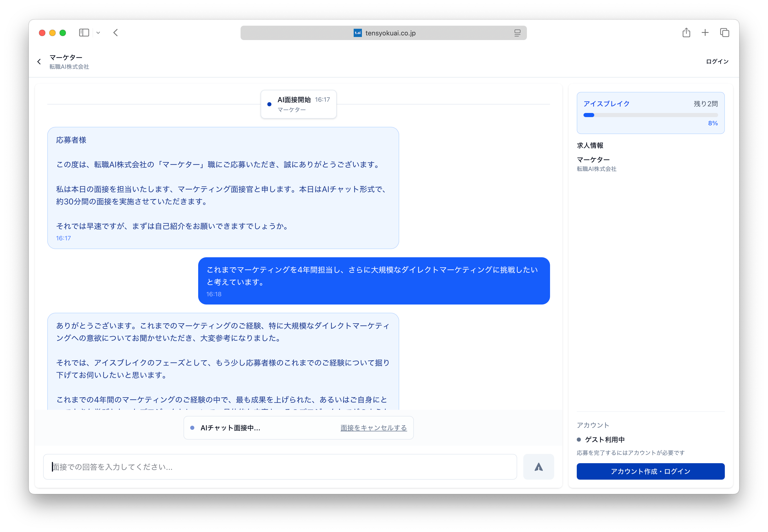This screenshot has width=768, height=532.
Task: Click the back chevron next to マーケター heading
Action: point(39,61)
